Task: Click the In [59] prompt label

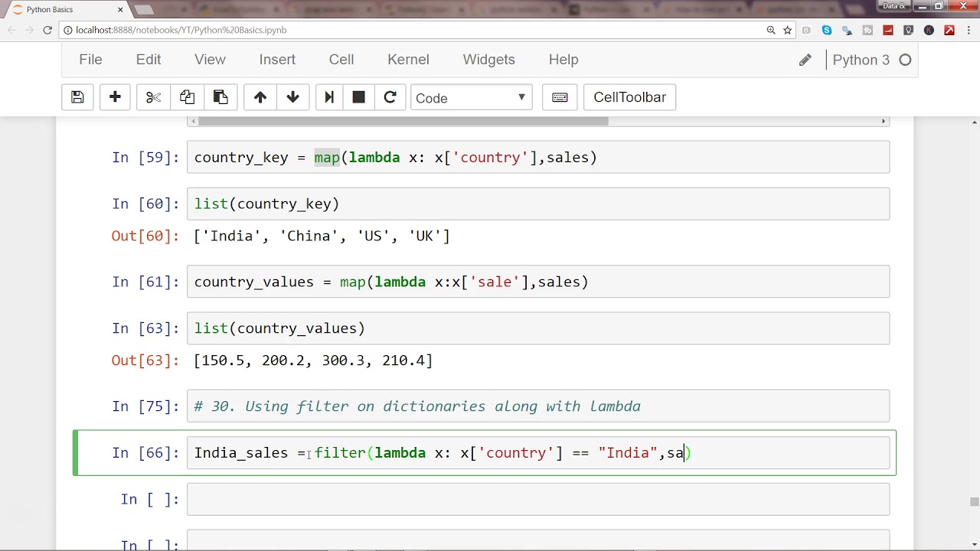Action: click(x=145, y=158)
